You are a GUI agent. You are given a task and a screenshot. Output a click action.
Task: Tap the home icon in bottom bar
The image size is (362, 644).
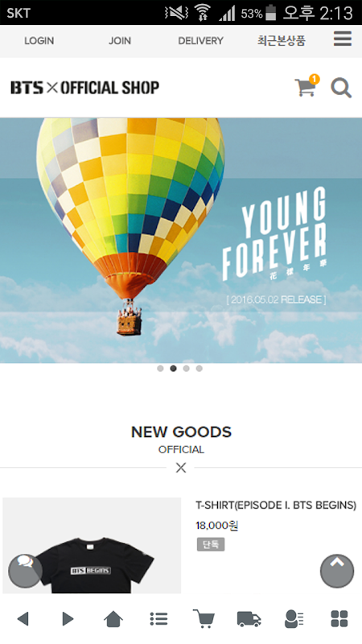[113, 618]
